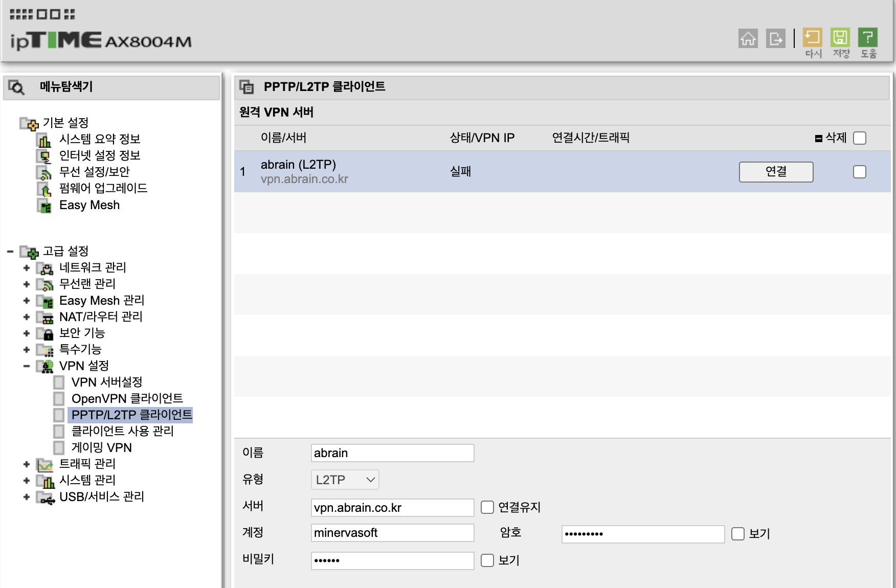Open the 유형 L2TP dropdown
Image resolution: width=896 pixels, height=588 pixels.
coord(345,480)
